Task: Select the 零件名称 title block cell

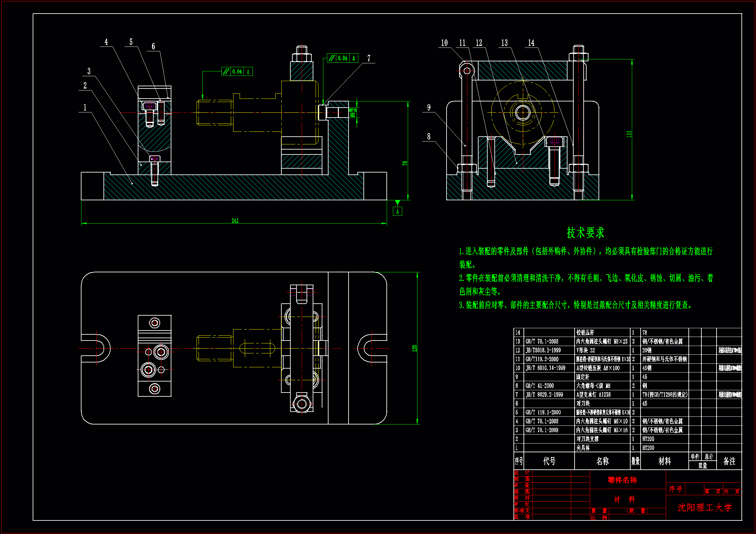Action: 622,480
